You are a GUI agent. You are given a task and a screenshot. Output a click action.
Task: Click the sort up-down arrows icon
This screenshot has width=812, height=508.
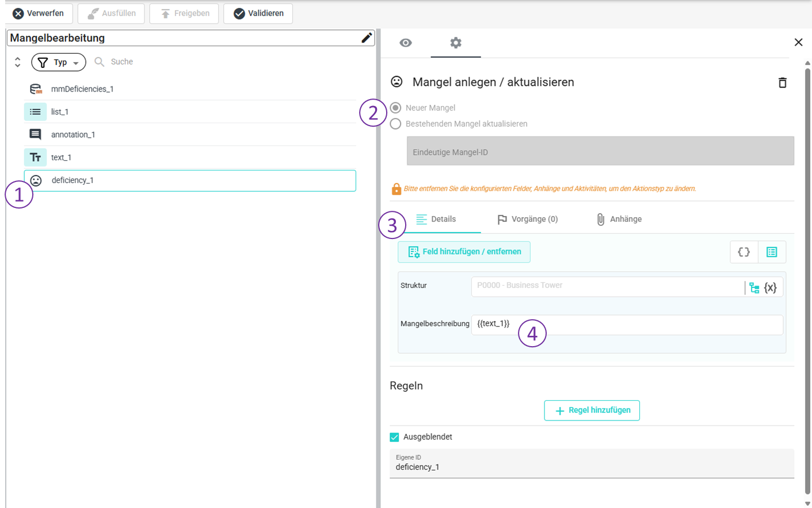17,62
